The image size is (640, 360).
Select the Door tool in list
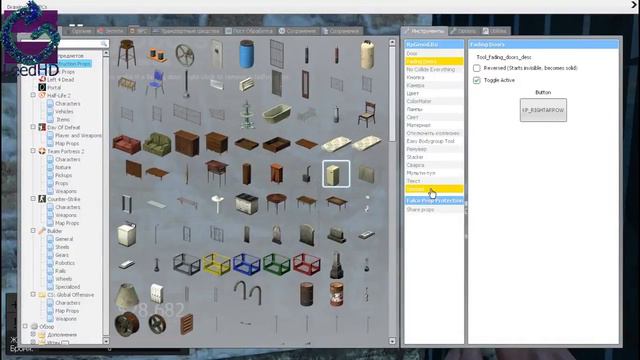pyautogui.click(x=434, y=53)
